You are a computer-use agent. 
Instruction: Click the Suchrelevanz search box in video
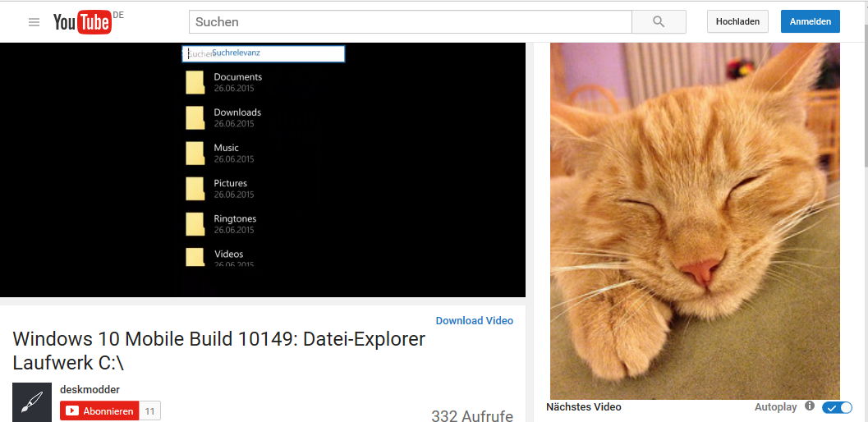coord(264,53)
